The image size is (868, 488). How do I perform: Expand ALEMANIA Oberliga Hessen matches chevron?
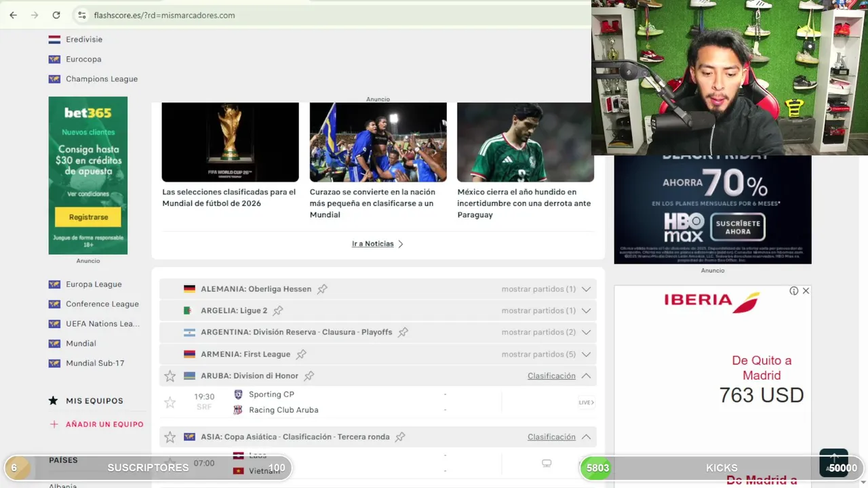point(586,289)
